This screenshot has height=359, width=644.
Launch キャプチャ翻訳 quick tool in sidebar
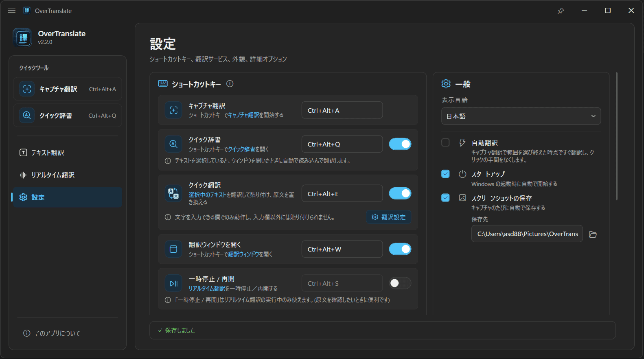68,89
